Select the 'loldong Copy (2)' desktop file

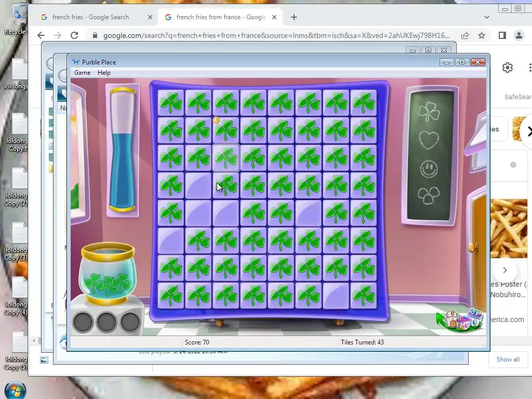16,187
